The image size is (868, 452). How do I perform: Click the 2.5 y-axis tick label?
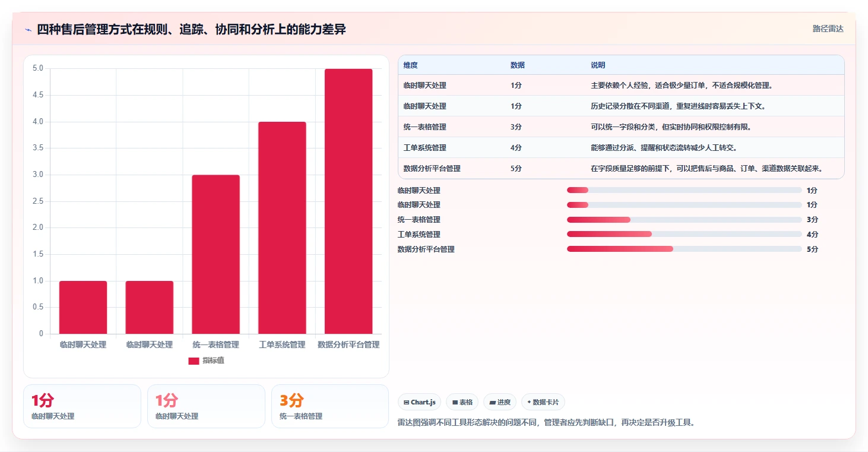(38, 201)
